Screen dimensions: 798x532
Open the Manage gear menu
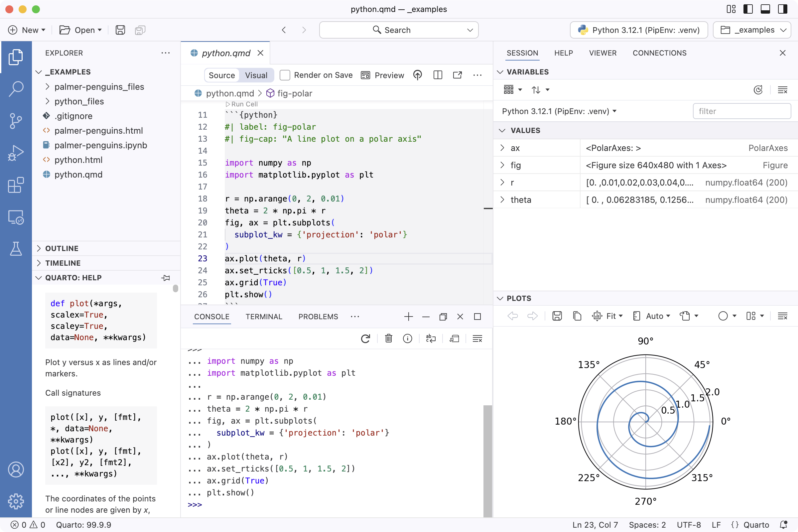(x=16, y=501)
